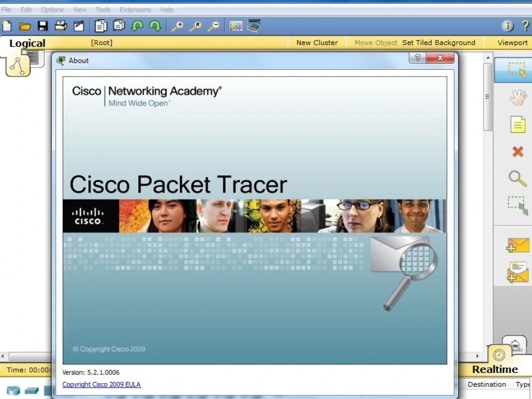Viewport: 532px width, 399px height.
Task: Create a new topology file
Action: coord(7,25)
